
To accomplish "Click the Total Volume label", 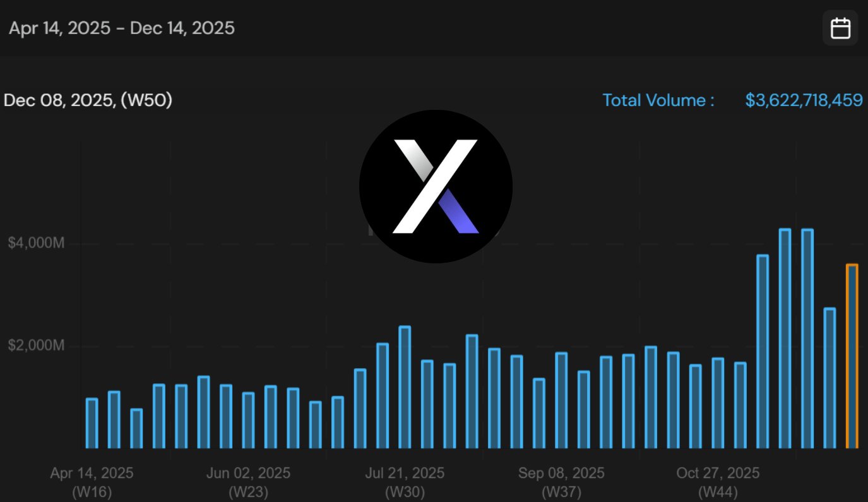I will [658, 100].
